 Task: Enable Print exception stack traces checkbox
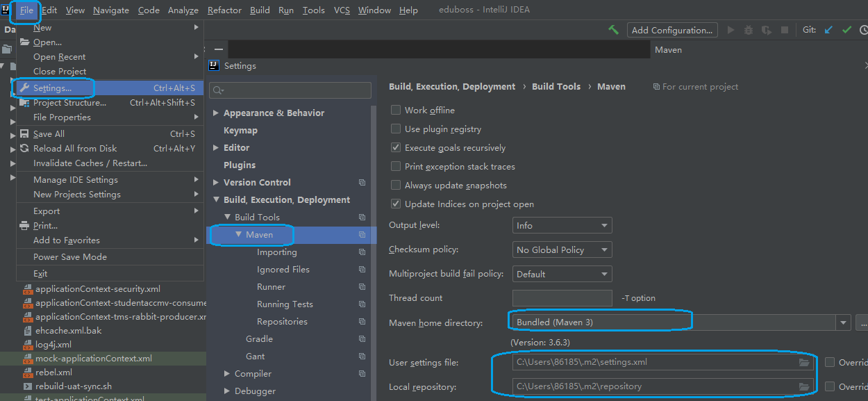(396, 166)
